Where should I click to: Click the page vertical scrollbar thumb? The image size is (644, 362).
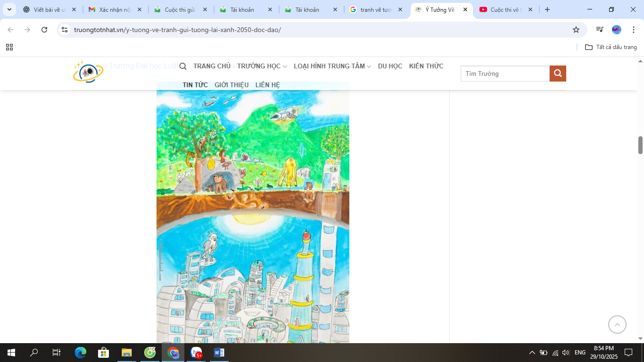click(x=641, y=145)
